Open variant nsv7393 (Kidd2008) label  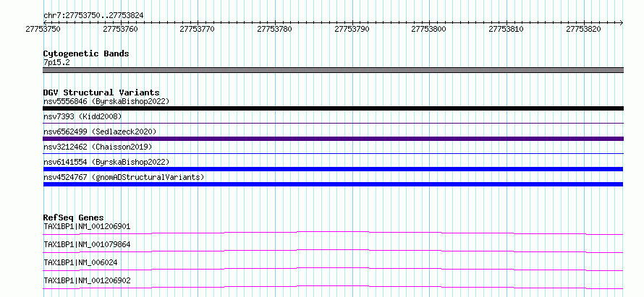click(x=83, y=116)
